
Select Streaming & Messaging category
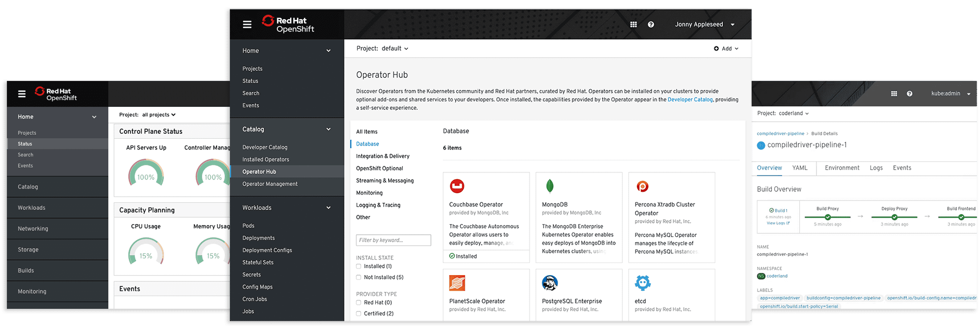coord(385,180)
